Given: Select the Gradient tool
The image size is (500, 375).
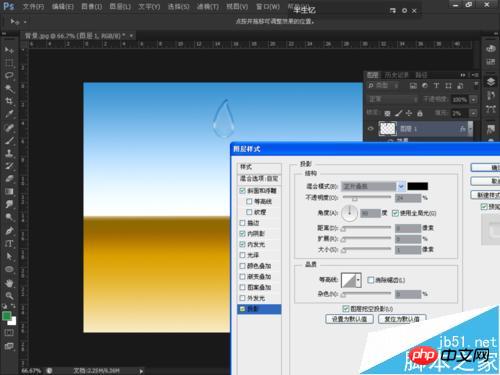Looking at the screenshot, I should coord(9,191).
